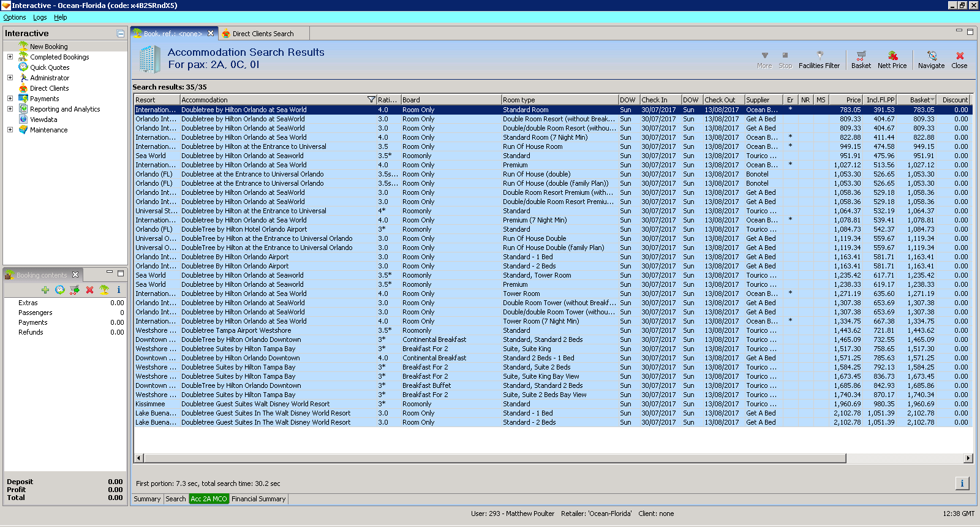This screenshot has width=980, height=527.
Task: Click the palm island icon in Booking contents toolbar
Action: point(104,290)
